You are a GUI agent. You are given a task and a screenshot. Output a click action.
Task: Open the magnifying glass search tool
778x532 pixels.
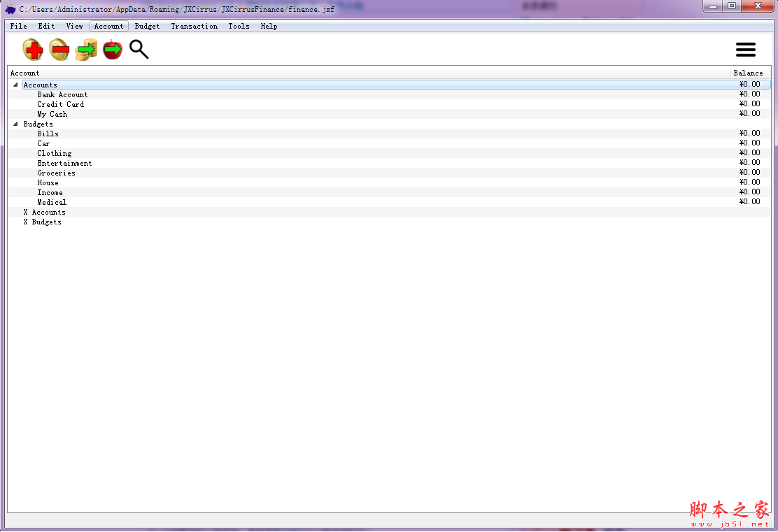(139, 50)
